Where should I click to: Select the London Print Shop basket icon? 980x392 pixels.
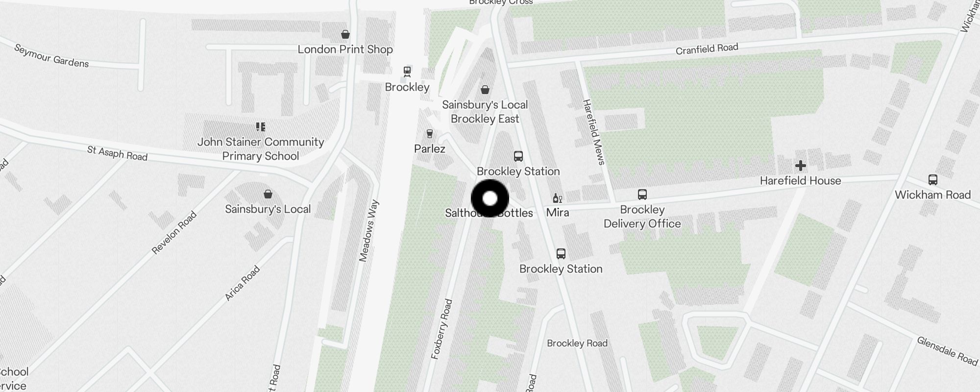point(345,34)
